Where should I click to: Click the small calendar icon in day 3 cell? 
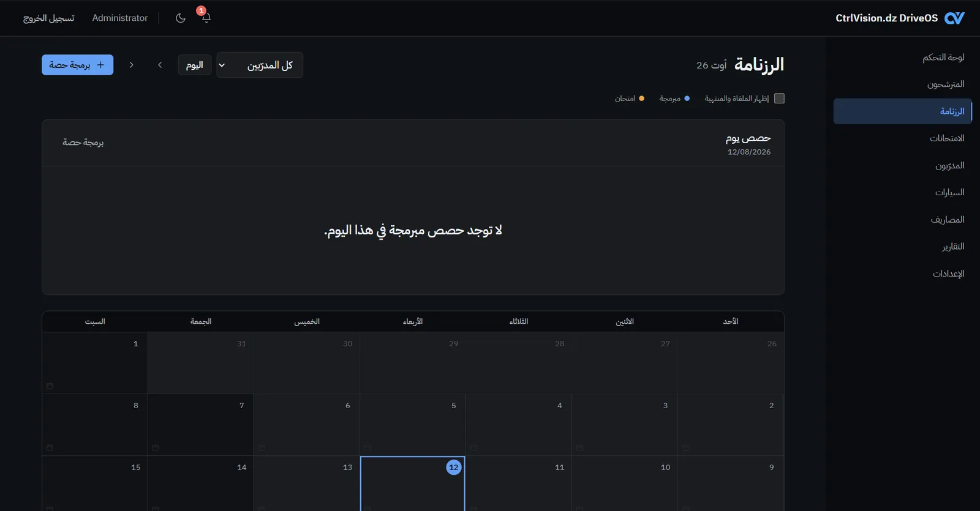pyautogui.click(x=579, y=448)
